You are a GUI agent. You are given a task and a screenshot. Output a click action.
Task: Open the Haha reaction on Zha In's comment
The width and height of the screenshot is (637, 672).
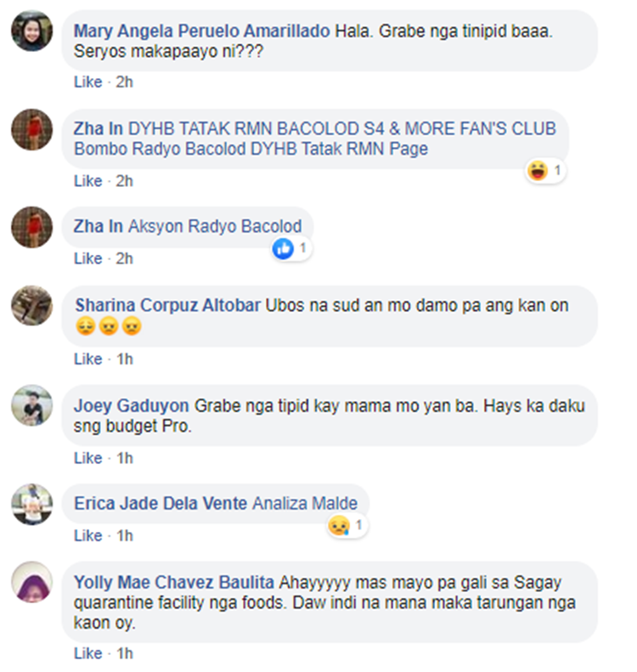pos(545,171)
